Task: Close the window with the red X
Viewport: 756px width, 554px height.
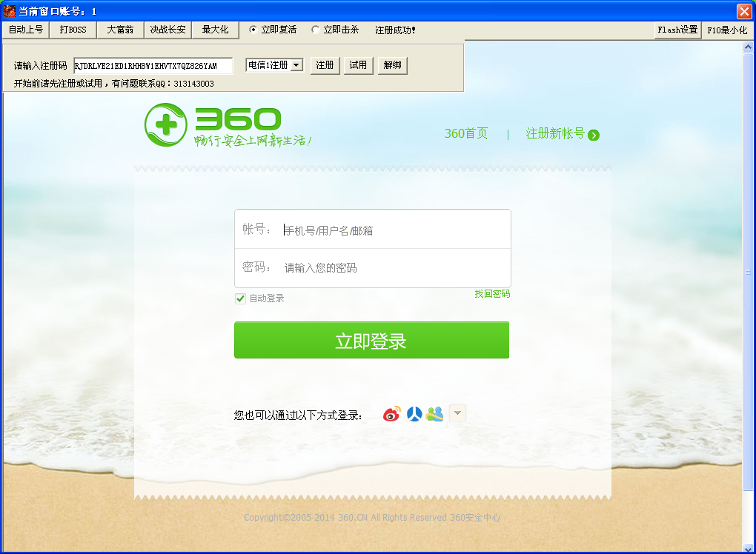Action: (744, 11)
